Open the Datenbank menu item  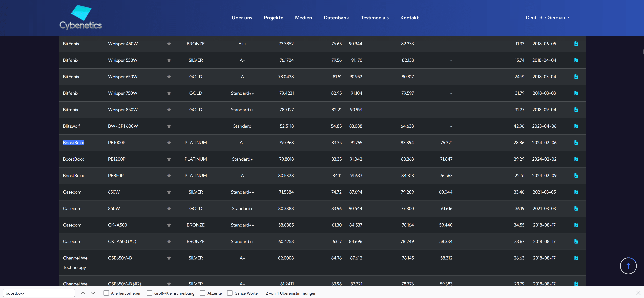tap(336, 17)
